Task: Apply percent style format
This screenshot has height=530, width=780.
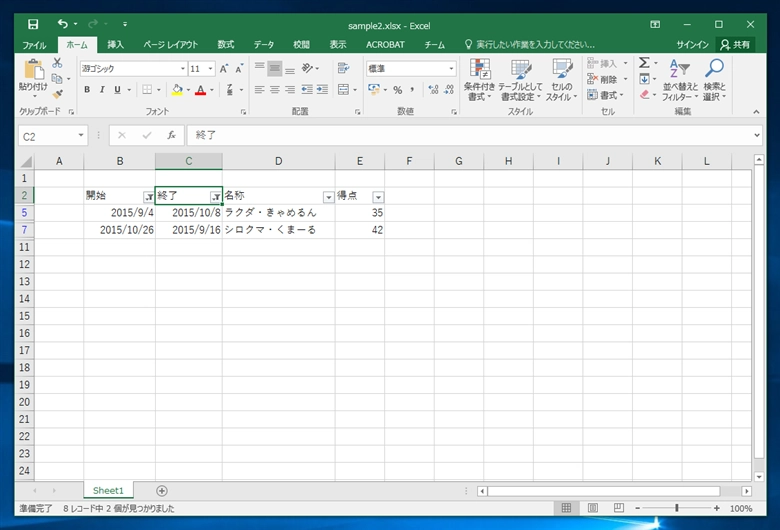Action: coord(397,90)
